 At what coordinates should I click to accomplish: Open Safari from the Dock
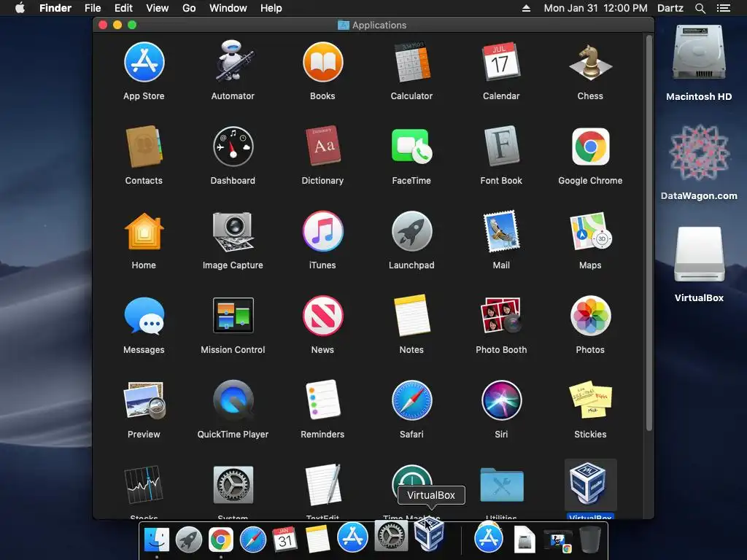253,540
